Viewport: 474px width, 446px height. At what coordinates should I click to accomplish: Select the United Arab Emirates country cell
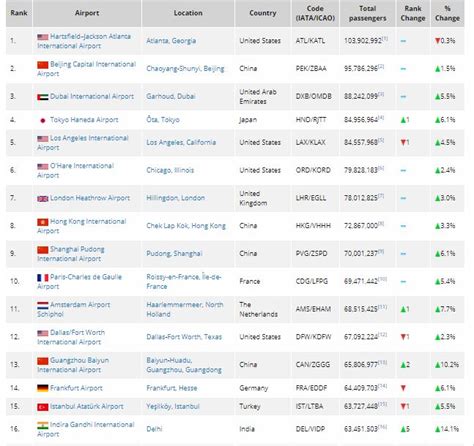coord(263,97)
